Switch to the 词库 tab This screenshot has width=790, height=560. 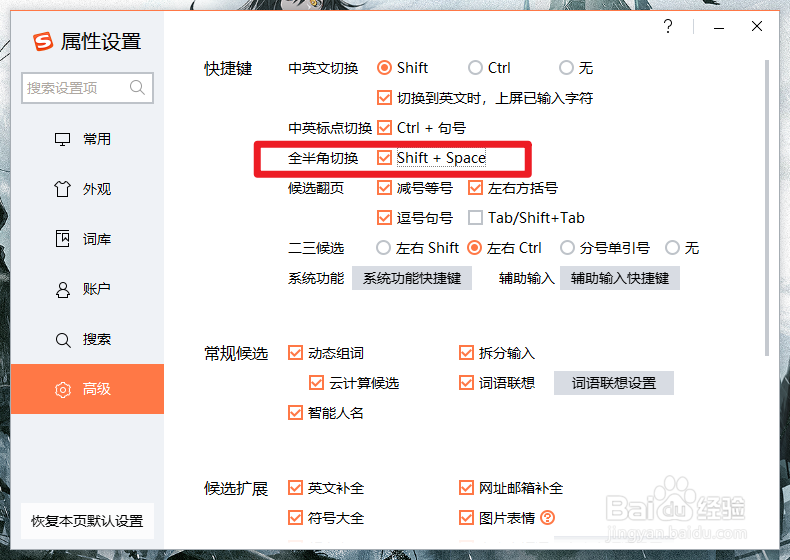[87, 239]
